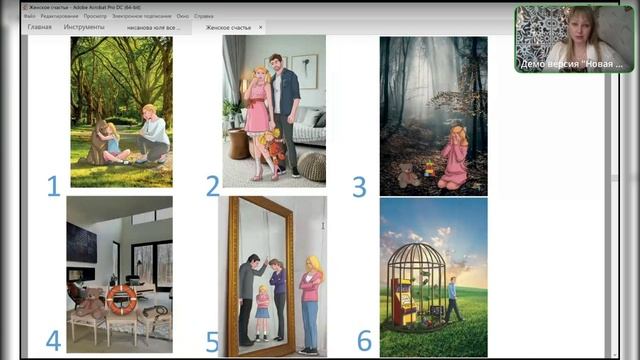
Task: Click the blue number 5 label
Action: (x=212, y=342)
